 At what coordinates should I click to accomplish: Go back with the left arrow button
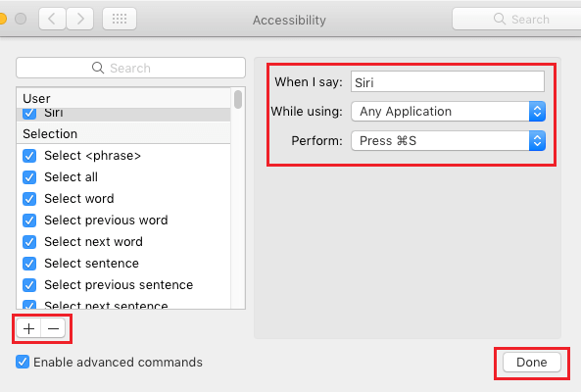pyautogui.click(x=53, y=19)
